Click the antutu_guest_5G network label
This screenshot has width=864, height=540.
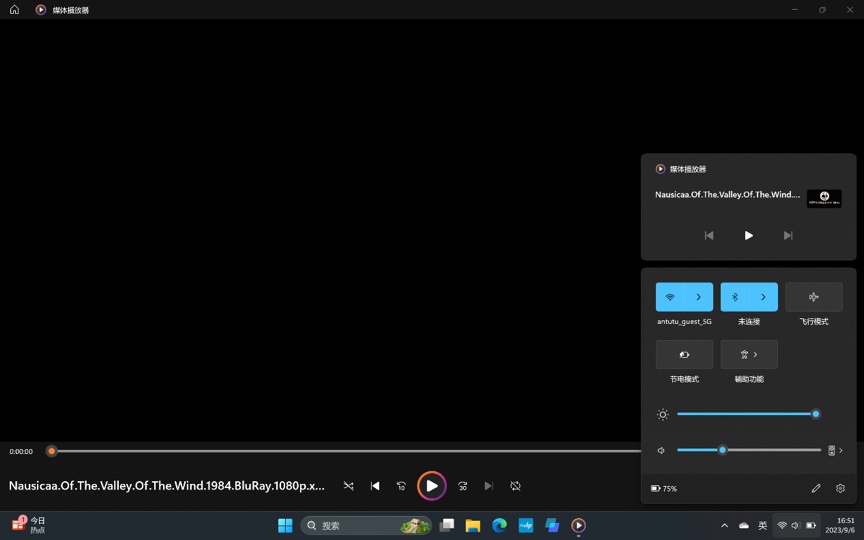(684, 321)
